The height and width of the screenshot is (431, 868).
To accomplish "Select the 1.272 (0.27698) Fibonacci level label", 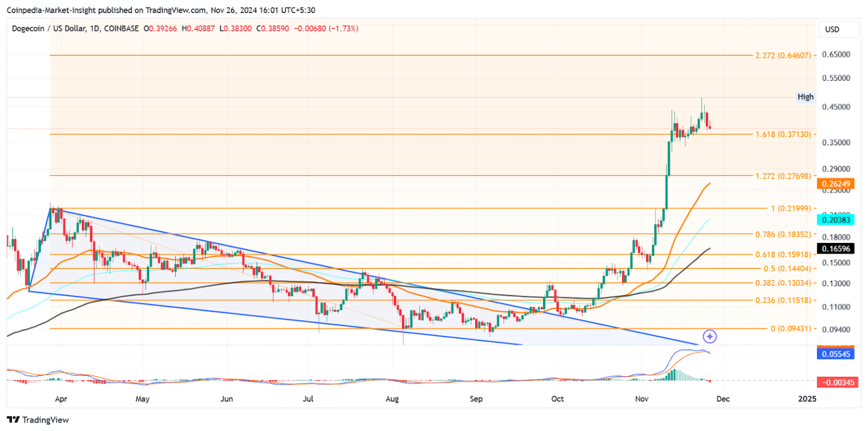I will click(x=783, y=176).
